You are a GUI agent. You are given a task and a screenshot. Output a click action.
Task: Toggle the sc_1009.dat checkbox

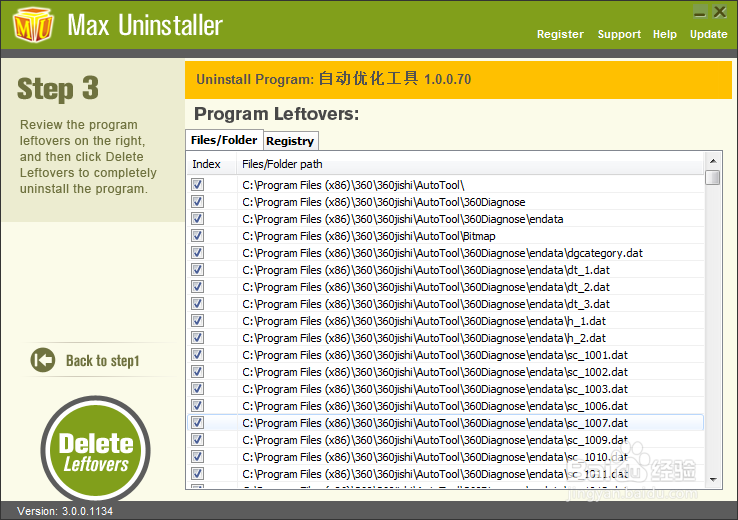[198, 439]
